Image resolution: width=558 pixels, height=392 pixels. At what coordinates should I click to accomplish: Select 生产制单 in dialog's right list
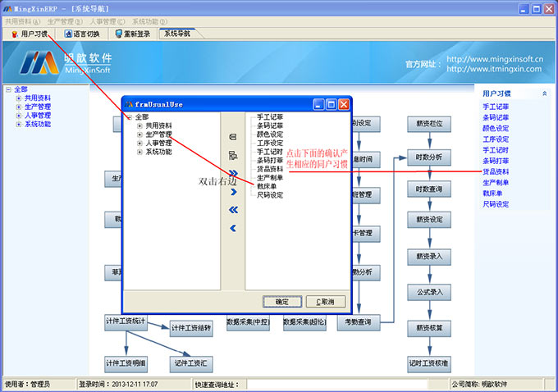(270, 177)
